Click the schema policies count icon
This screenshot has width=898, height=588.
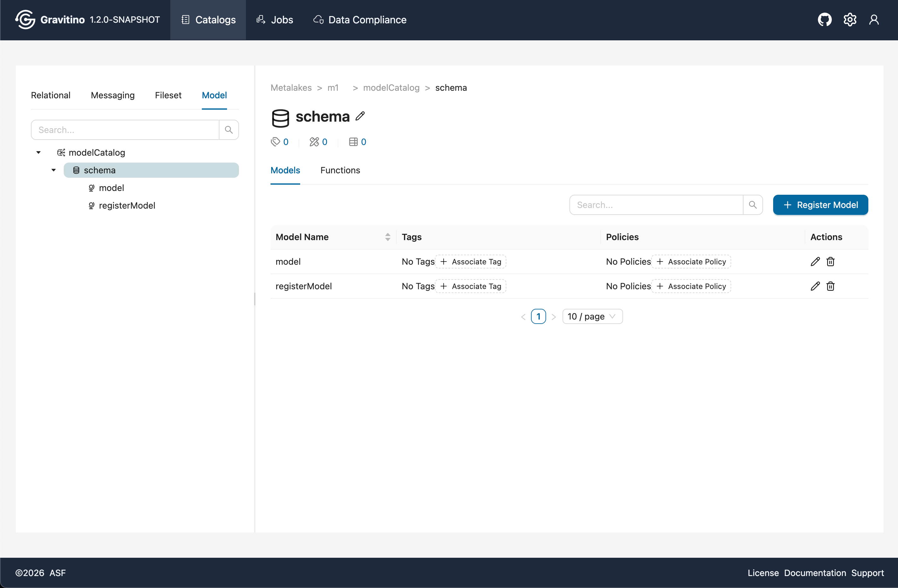coord(314,142)
